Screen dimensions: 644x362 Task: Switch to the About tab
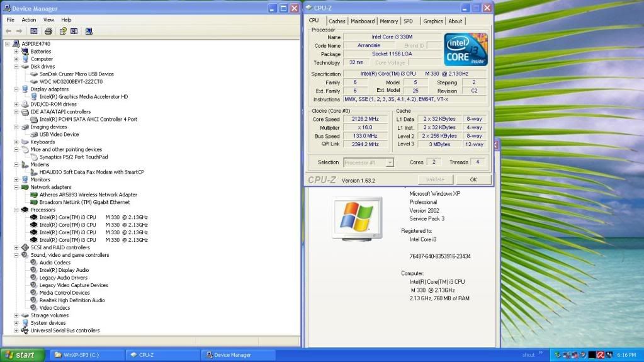tap(455, 21)
